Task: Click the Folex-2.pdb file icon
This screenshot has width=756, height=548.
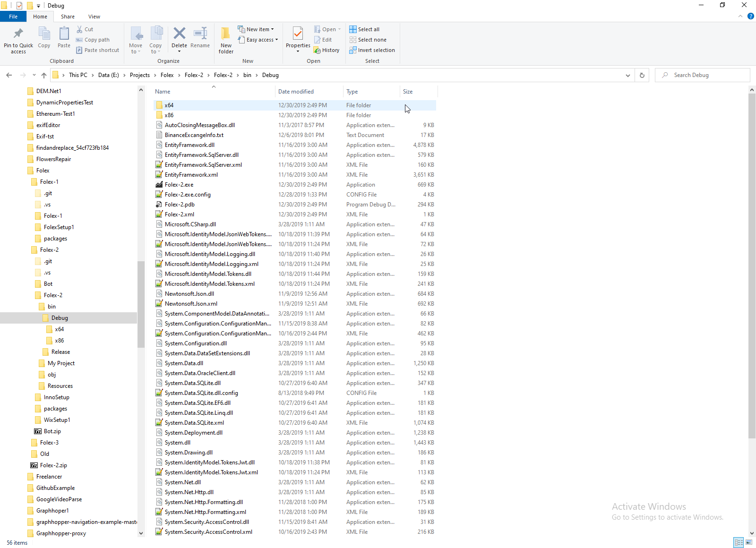Action: 159,205
